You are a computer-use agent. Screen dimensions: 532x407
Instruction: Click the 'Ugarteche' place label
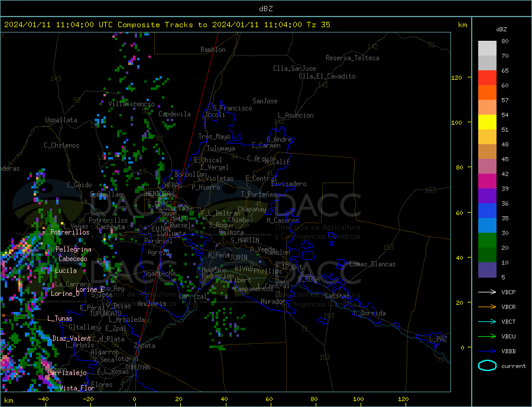pyautogui.click(x=160, y=273)
